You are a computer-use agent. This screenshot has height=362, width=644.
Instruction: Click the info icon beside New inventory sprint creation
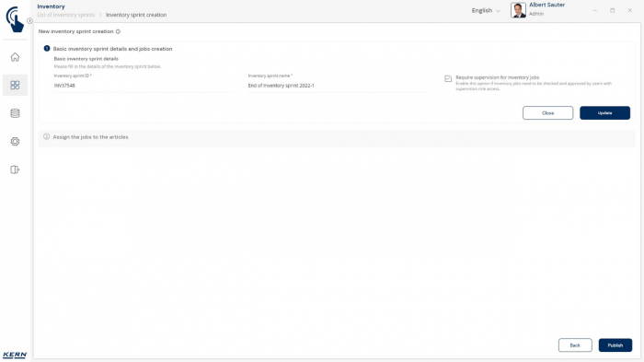[118, 31]
